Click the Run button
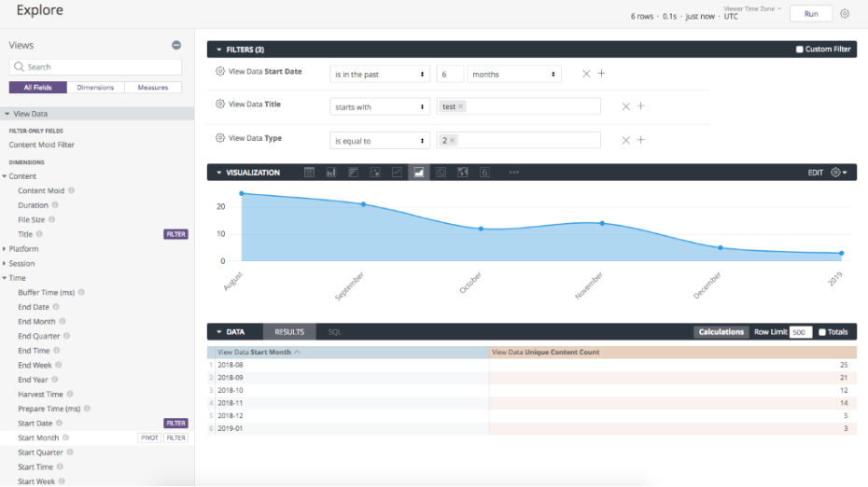Screen dimensions: 868x487 (x=811, y=14)
